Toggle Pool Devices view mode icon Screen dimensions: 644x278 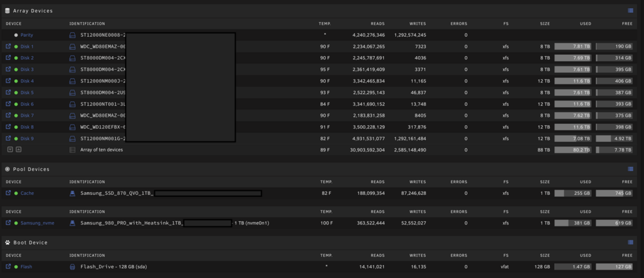tap(630, 169)
